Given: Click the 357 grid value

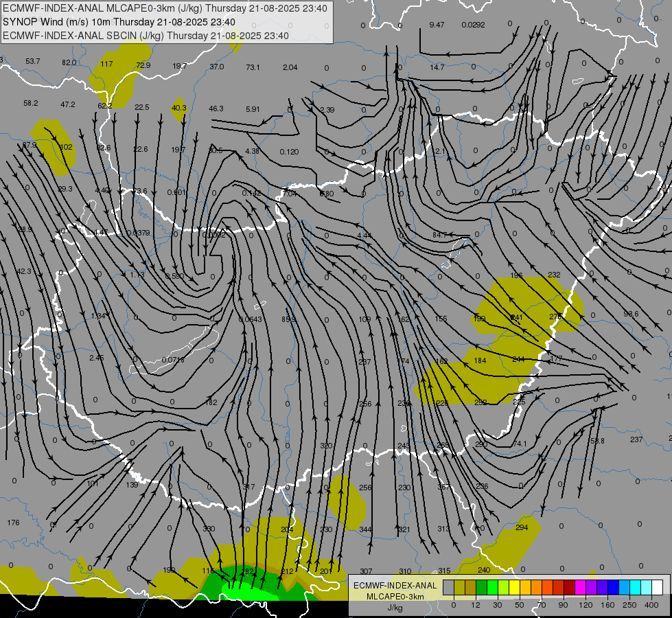Looking at the screenshot, I should tap(443, 488).
